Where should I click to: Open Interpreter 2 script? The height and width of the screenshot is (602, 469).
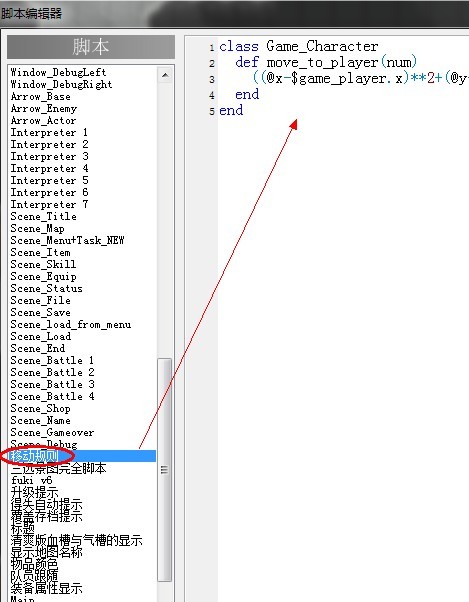tap(50, 144)
